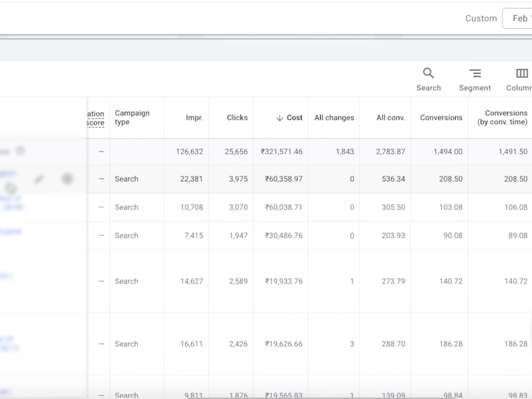Select clicks cell 3,070
The image size is (532, 399).
pos(238,207)
